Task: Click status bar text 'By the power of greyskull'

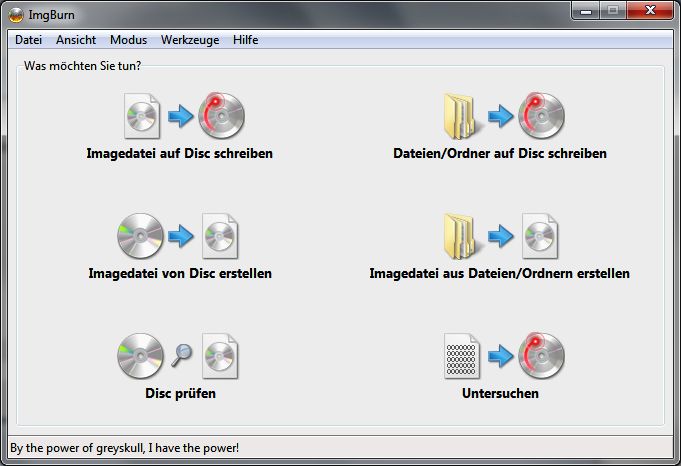Action: pos(78,448)
